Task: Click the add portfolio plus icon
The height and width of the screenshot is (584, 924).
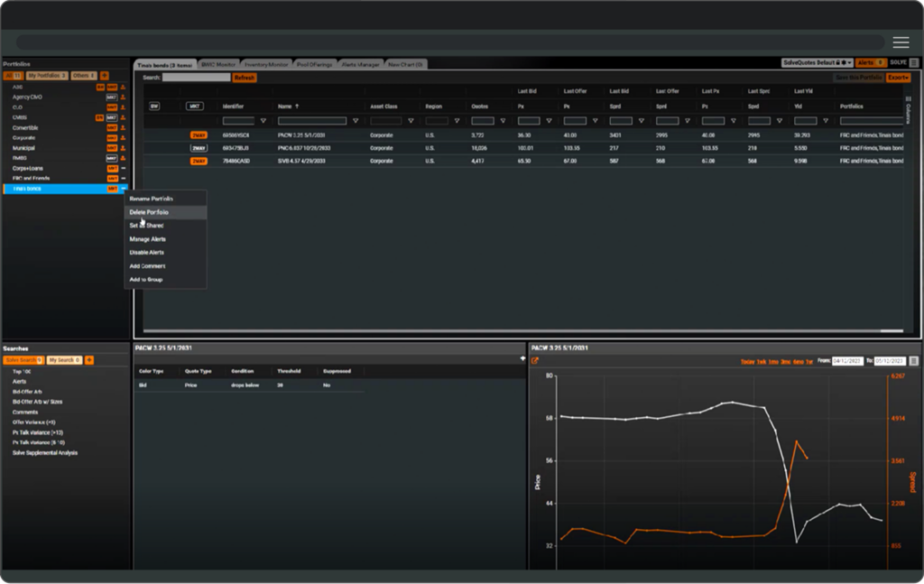Action: (105, 76)
